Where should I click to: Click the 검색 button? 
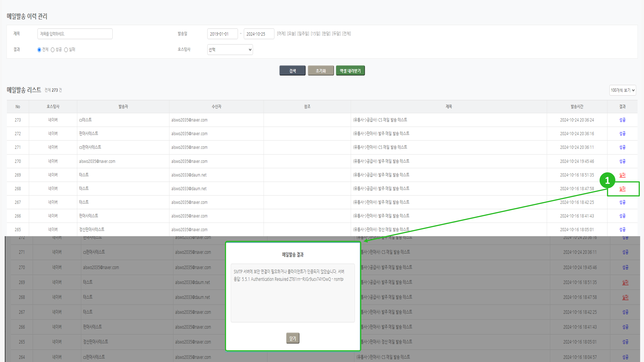[x=292, y=71]
